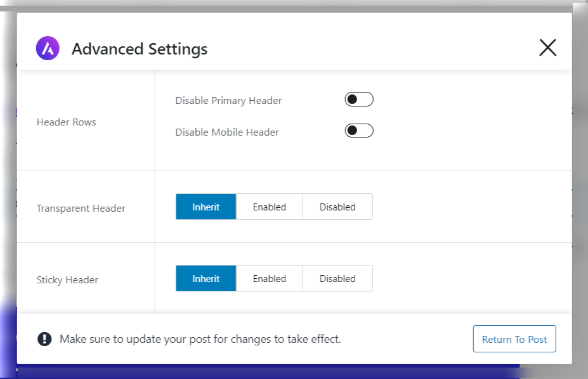Click the Sticky Header section label
Viewport: 588px width, 379px height.
click(67, 279)
